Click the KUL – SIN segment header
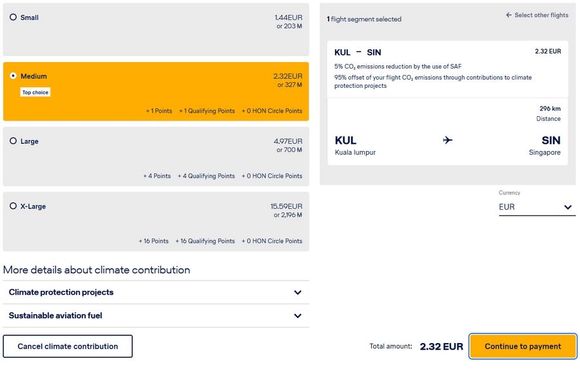The width and height of the screenshot is (580, 369). [358, 53]
